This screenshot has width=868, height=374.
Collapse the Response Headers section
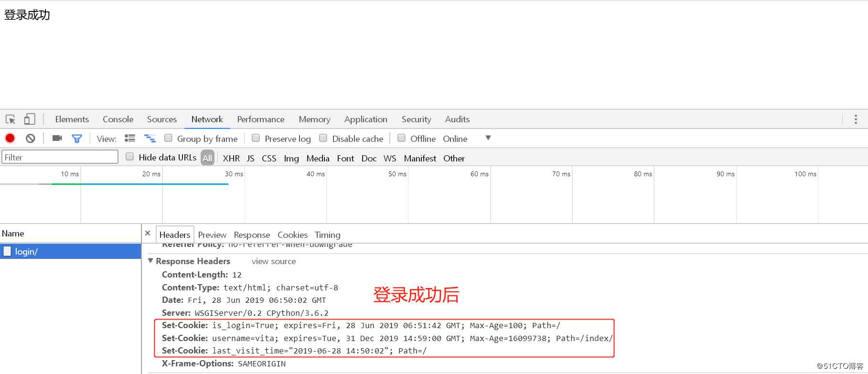(x=150, y=261)
